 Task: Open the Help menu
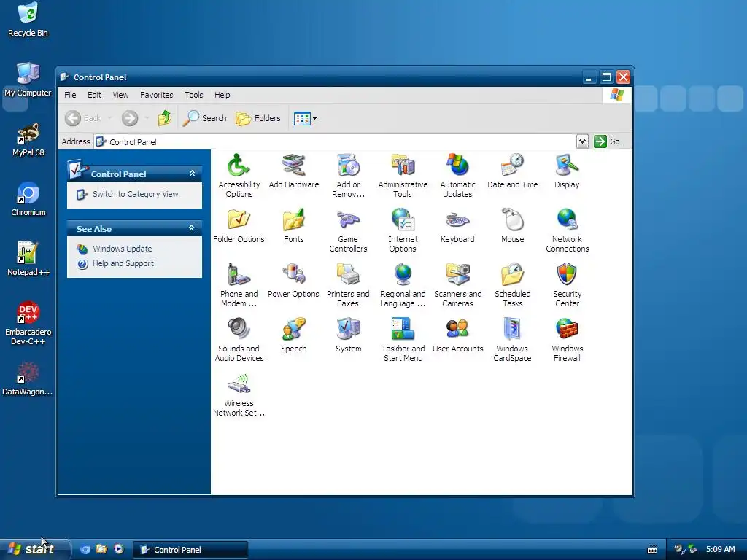coord(222,95)
